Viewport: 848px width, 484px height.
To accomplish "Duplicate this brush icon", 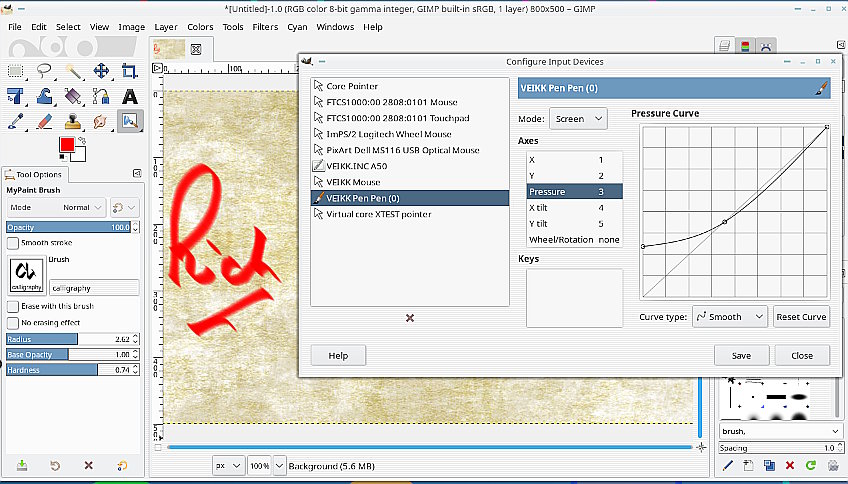I will [769, 465].
